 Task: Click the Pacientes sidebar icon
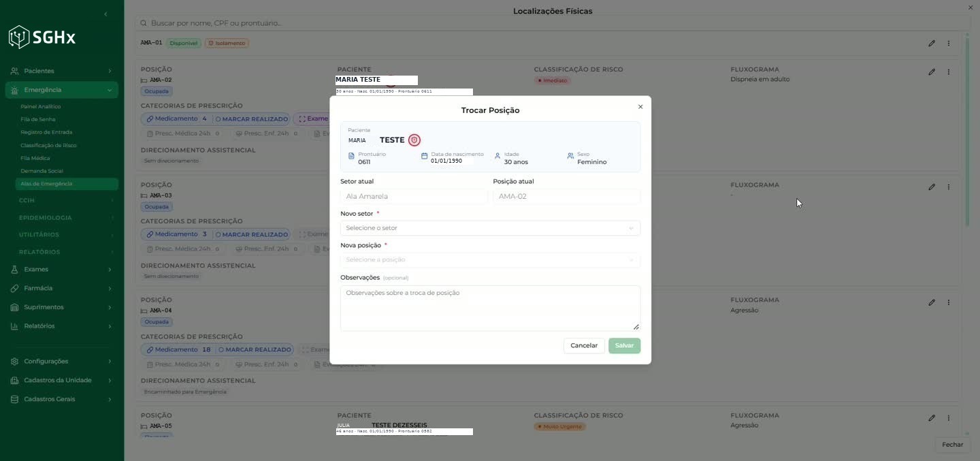click(x=14, y=71)
